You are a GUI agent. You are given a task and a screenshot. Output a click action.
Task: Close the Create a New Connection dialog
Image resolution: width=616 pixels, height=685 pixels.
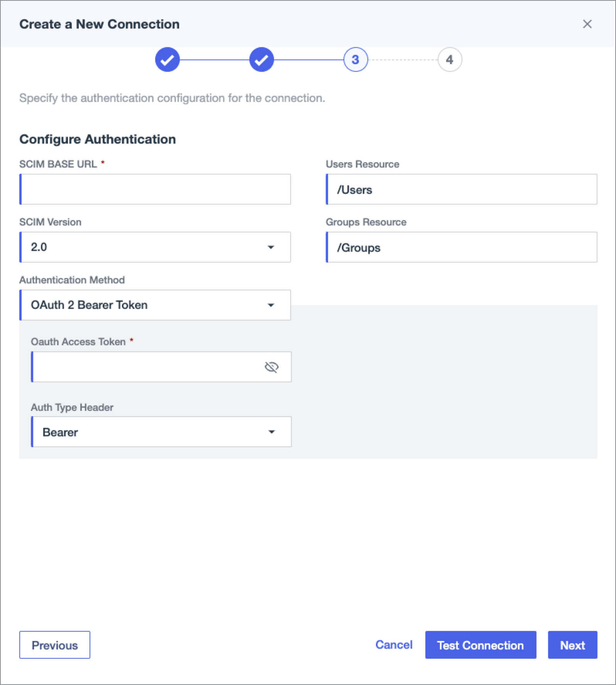[x=587, y=24]
